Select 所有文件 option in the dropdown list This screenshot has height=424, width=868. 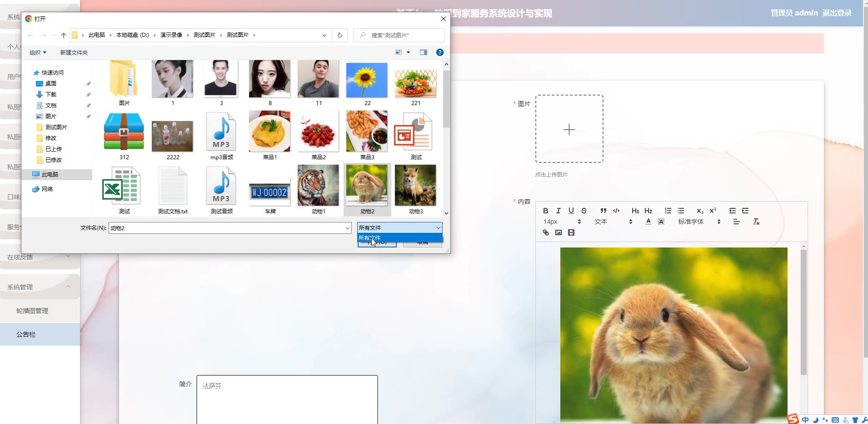[x=399, y=238]
